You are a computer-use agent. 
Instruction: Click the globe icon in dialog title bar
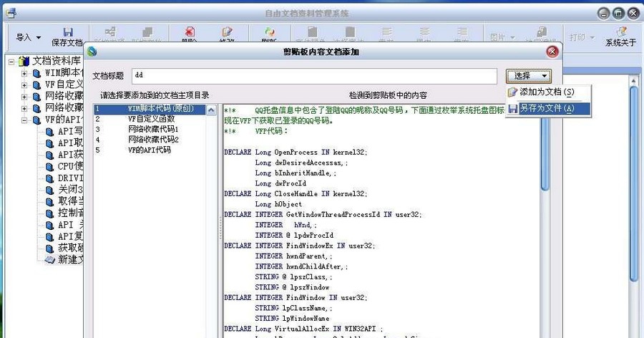point(92,52)
